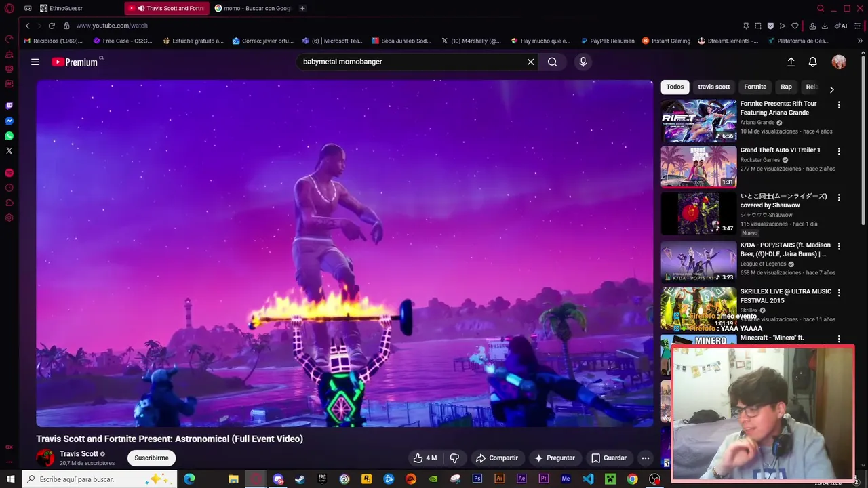The height and width of the screenshot is (488, 868).
Task: Select the travis scott filter chip
Action: (x=714, y=87)
